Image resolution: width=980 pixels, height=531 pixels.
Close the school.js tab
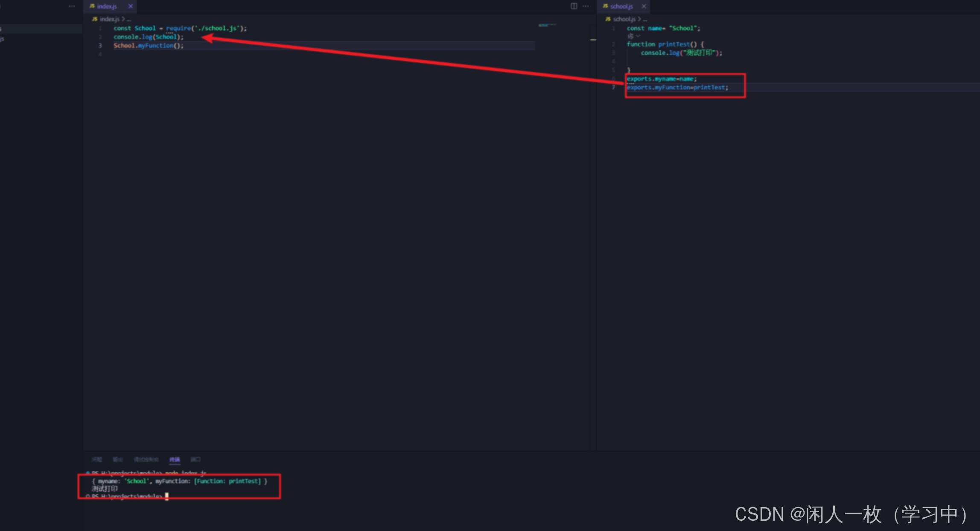[x=644, y=6]
